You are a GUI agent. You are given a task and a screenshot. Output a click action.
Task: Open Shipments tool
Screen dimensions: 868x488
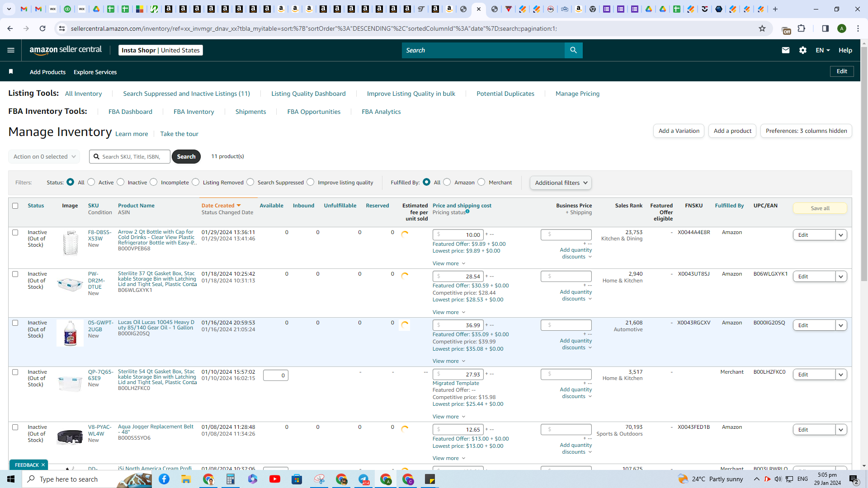point(250,112)
